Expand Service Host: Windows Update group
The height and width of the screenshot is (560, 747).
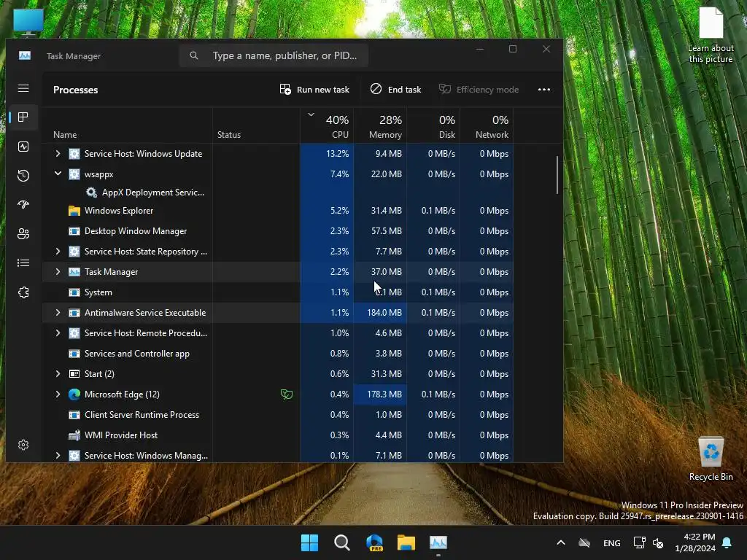[58, 153]
